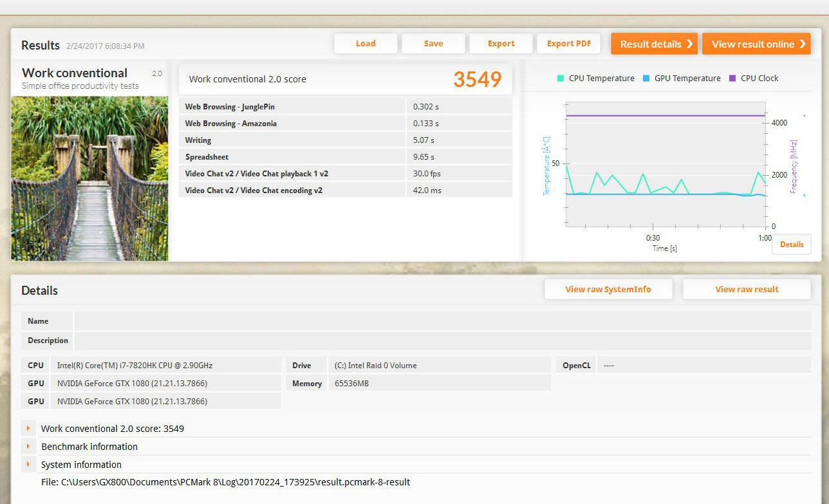Image resolution: width=829 pixels, height=504 pixels.
Task: Open Result details
Action: click(x=654, y=44)
